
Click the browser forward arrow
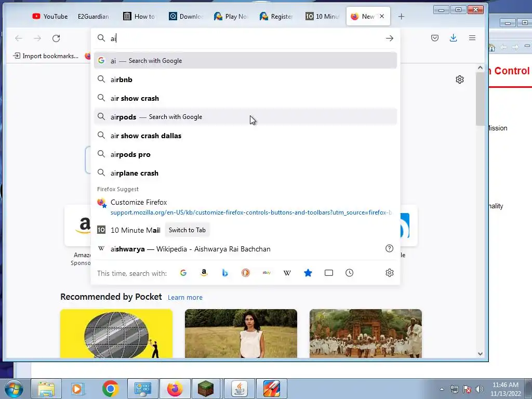coord(37,38)
